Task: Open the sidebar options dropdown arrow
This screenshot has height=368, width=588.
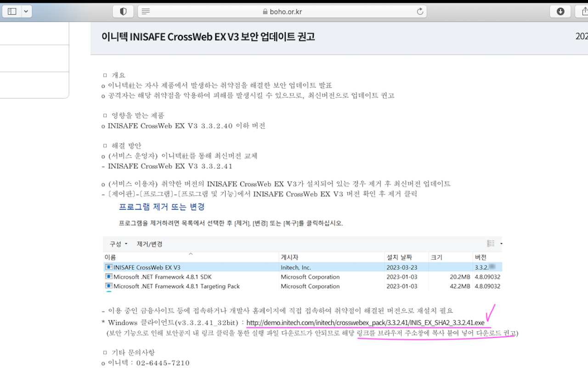Action: tap(26, 11)
